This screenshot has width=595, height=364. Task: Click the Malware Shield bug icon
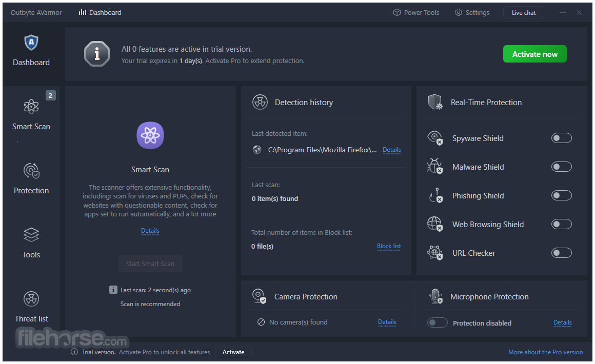435,167
